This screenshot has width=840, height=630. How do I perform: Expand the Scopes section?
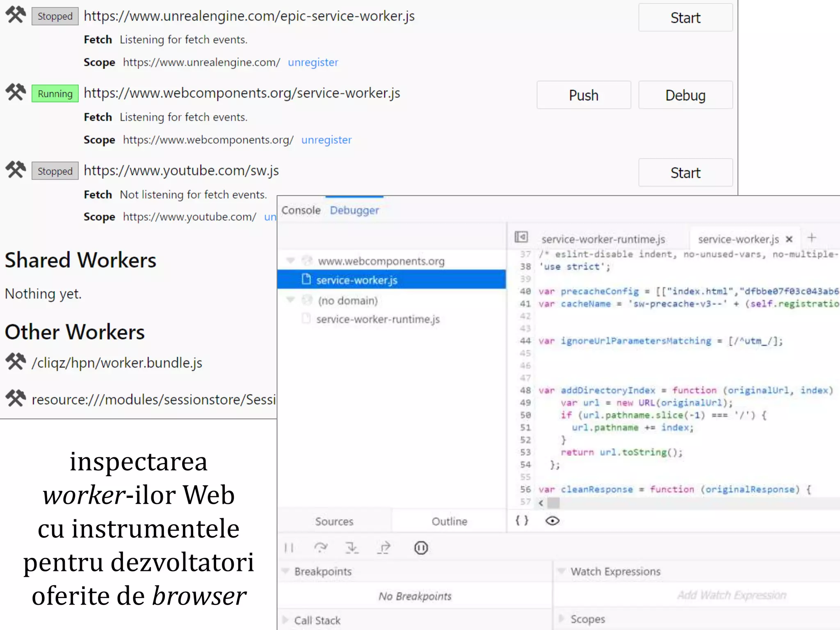click(x=562, y=619)
